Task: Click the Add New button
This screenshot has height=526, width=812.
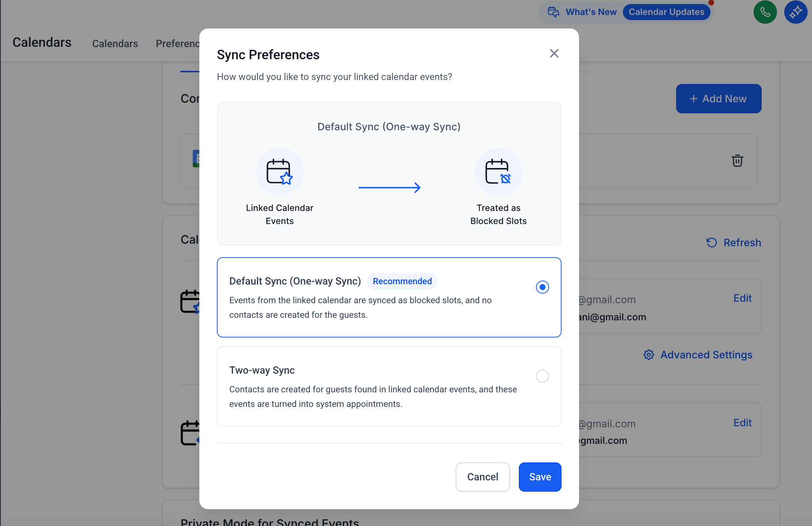Action: click(x=718, y=99)
